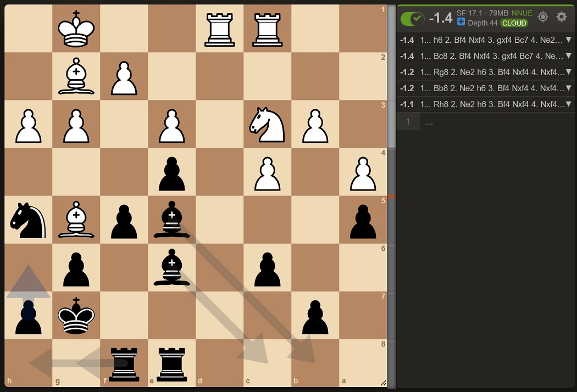This screenshot has height=392, width=577.
Task: Select the black pawn on b7
Action: [x=315, y=317]
